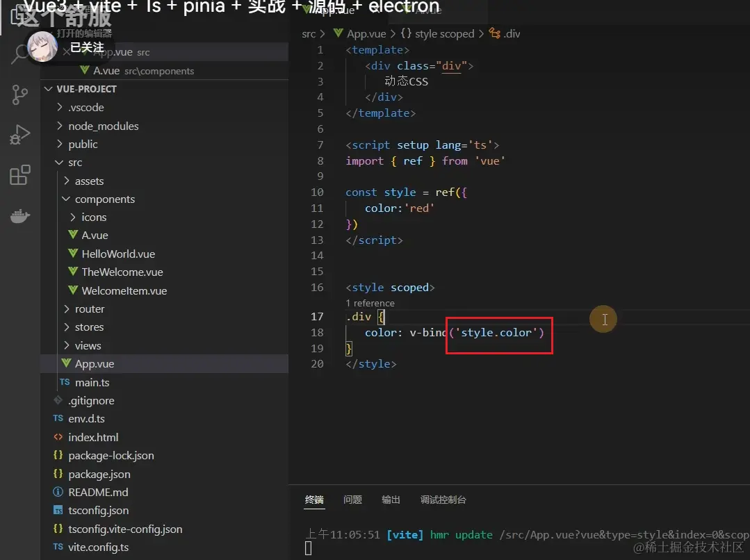This screenshot has height=560, width=750.
Task: Click braces icon beside package.json
Action: pyautogui.click(x=58, y=473)
